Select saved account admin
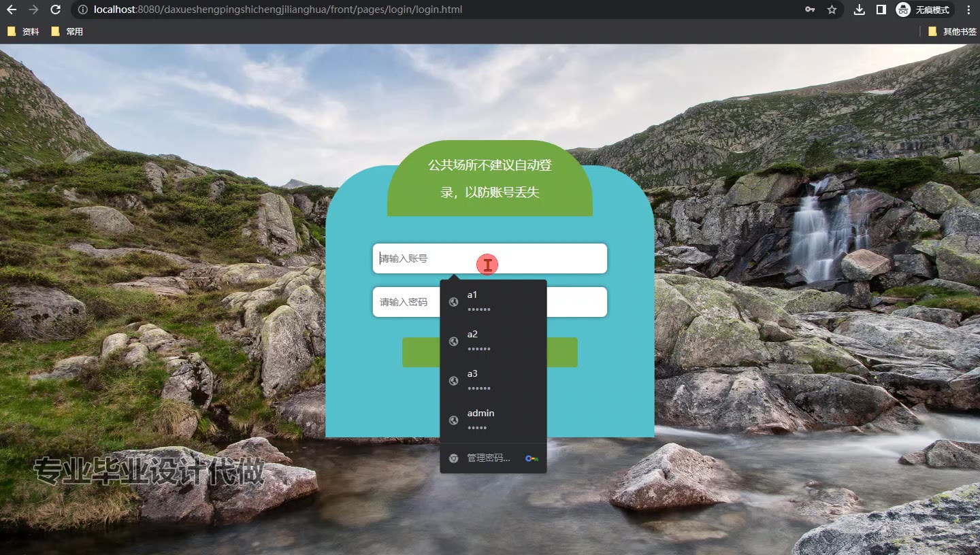Screen dimensions: 980x555 [493, 420]
